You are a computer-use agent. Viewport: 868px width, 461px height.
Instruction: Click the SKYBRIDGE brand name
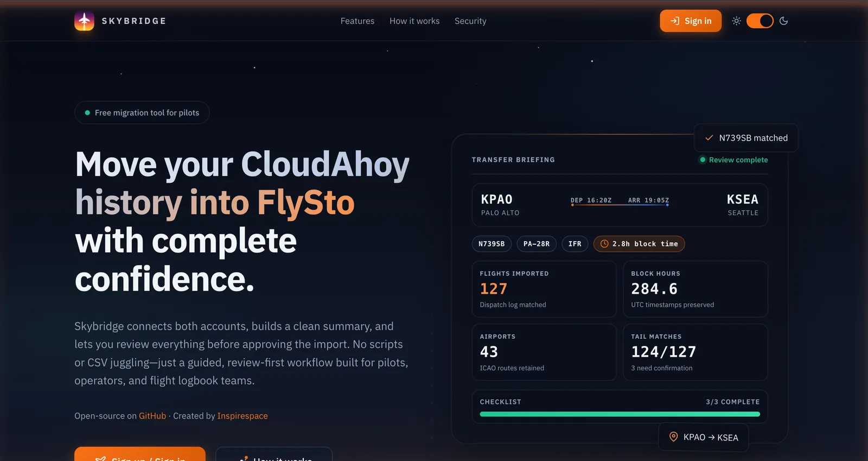tap(134, 21)
